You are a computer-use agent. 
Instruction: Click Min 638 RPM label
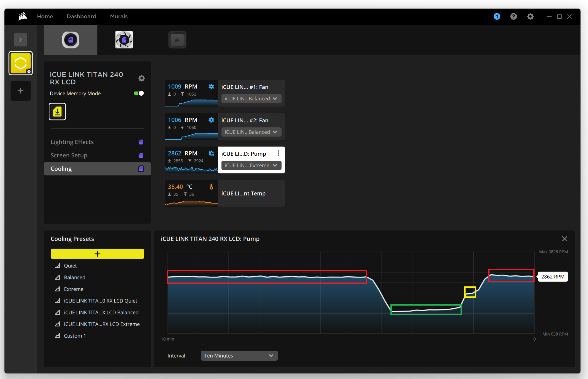pos(555,334)
